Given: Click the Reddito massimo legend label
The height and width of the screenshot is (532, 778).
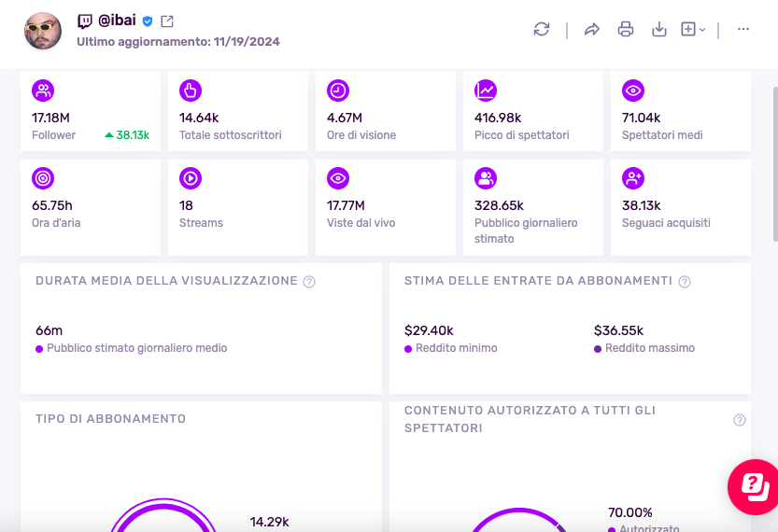Looking at the screenshot, I should point(649,348).
